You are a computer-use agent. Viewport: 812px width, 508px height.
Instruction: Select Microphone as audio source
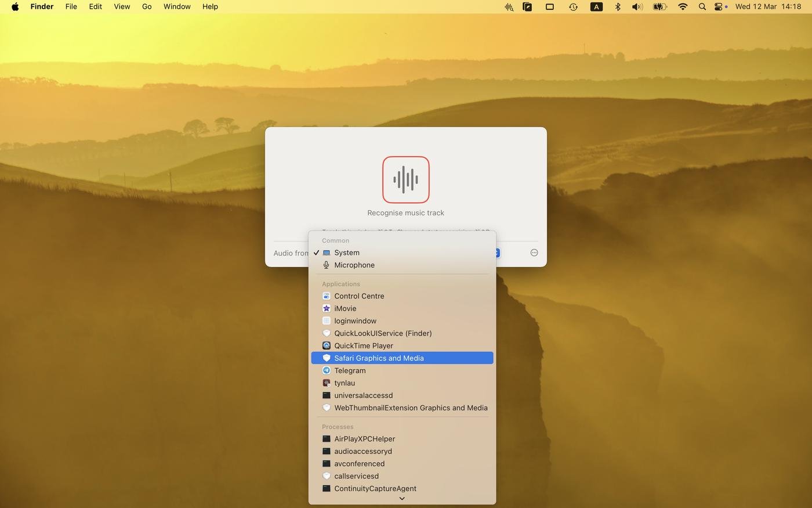(354, 265)
